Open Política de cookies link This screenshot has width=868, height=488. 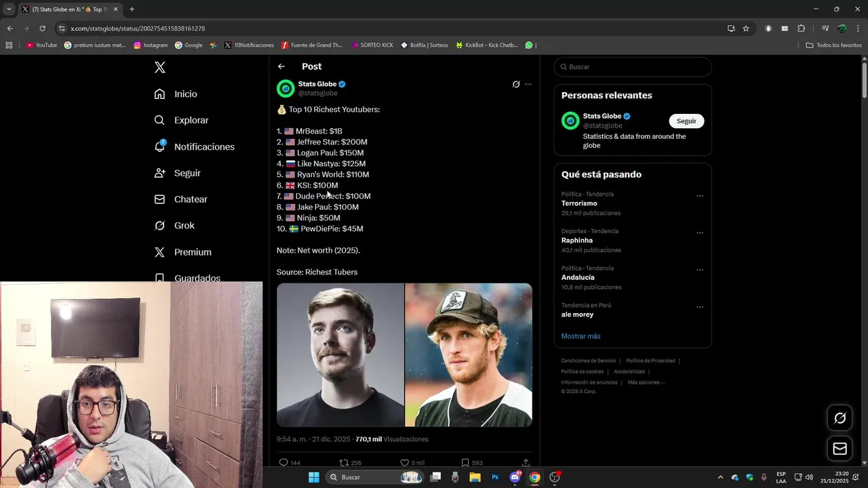click(x=582, y=371)
